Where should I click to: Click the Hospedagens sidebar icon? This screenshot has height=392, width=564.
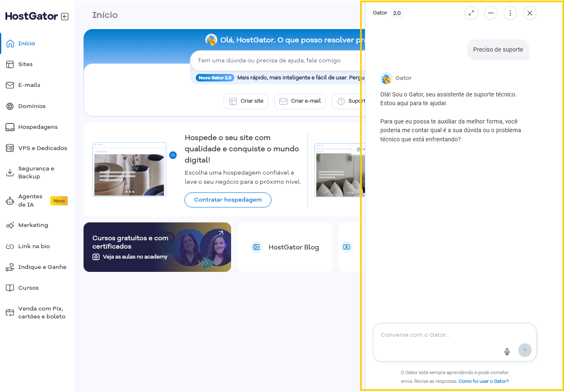(10, 127)
